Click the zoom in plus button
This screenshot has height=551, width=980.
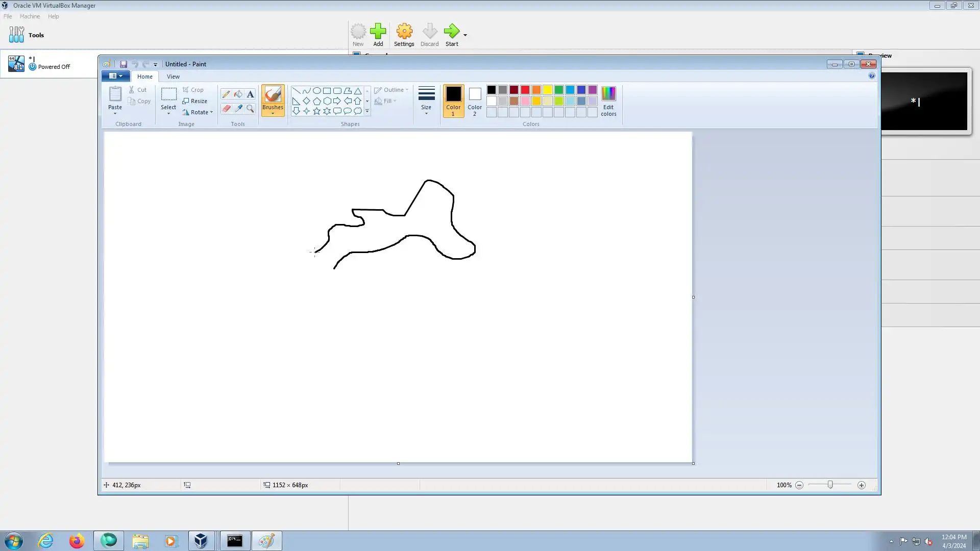[862, 485]
